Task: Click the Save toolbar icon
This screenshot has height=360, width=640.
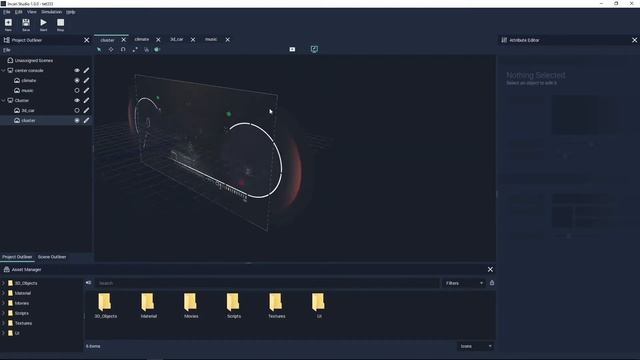Action: 26,22
